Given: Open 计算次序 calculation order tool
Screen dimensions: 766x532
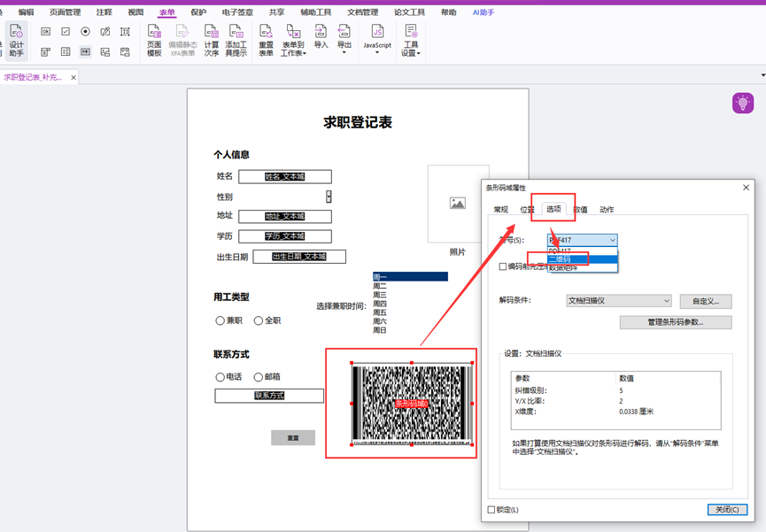Looking at the screenshot, I should click(212, 41).
